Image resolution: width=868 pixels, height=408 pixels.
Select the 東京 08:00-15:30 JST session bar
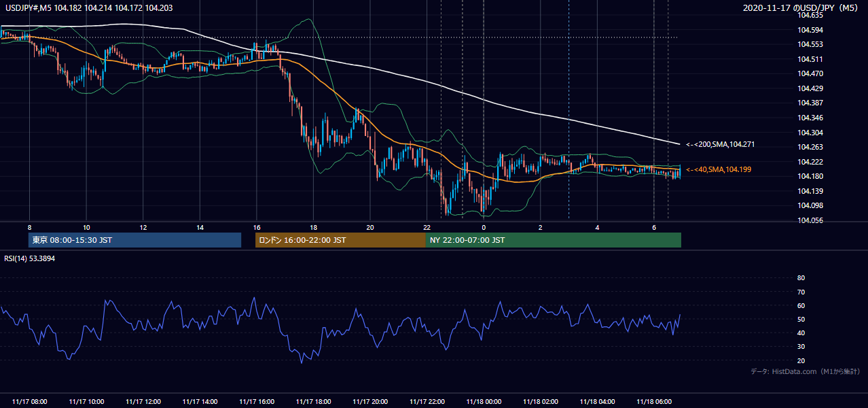pyautogui.click(x=135, y=240)
